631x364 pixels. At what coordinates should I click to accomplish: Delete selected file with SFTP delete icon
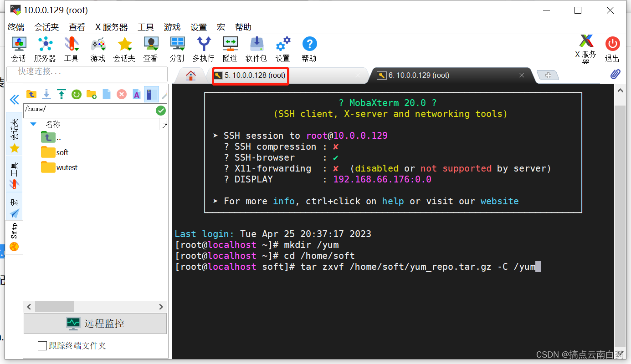pos(121,94)
